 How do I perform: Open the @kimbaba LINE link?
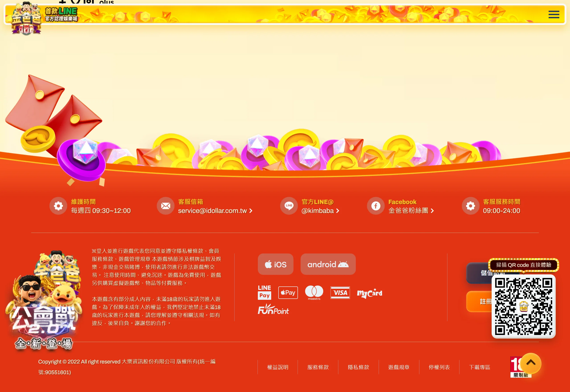coord(320,211)
